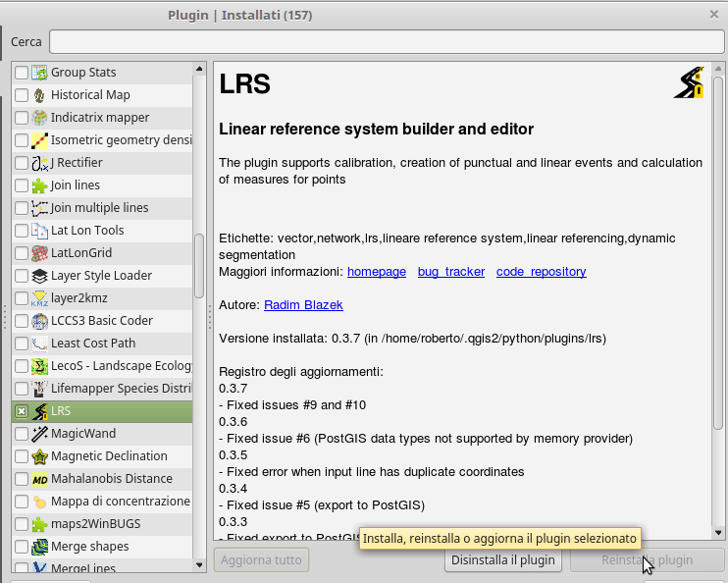The image size is (728, 583).
Task: Click the maps2WinBUGS puzzle icon
Action: (39, 524)
